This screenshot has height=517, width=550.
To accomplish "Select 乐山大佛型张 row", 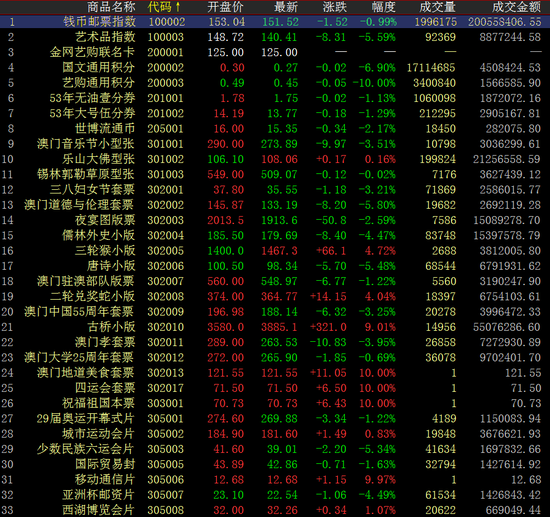I will coord(275,159).
